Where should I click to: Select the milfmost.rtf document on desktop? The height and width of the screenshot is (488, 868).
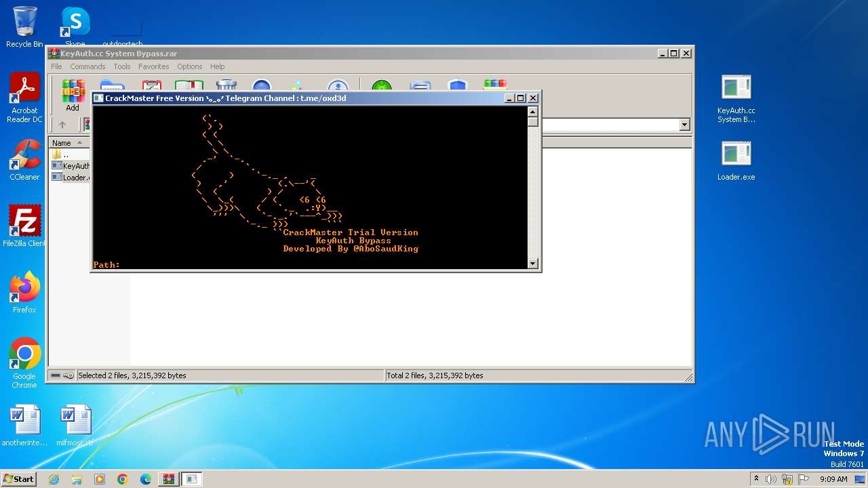[x=75, y=426]
